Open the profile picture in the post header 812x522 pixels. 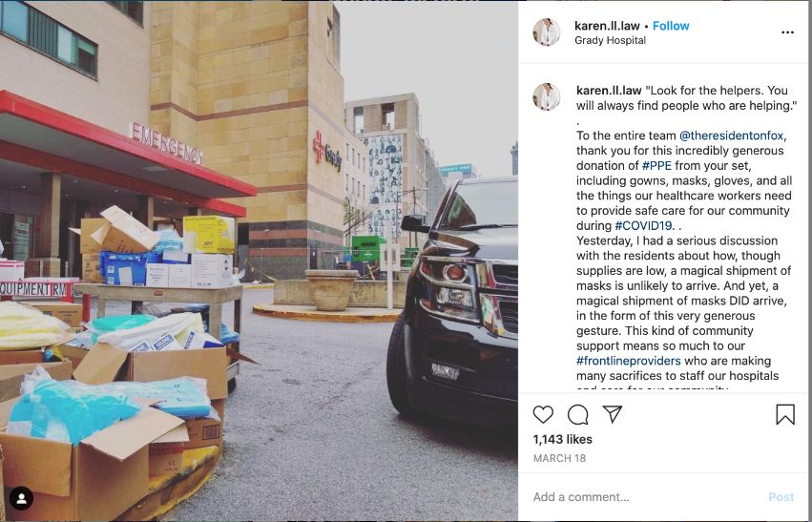(547, 32)
